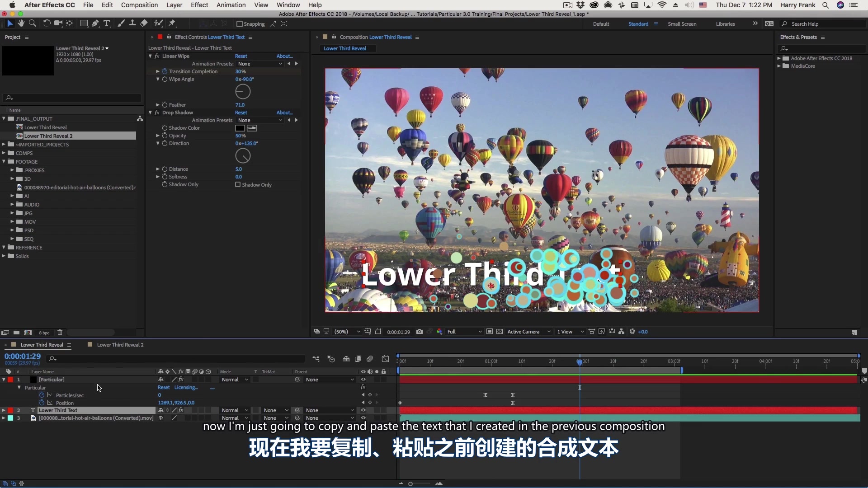This screenshot has width=868, height=488.
Task: Expand the COMPS folder in the Project panel
Action: [x=4, y=153]
